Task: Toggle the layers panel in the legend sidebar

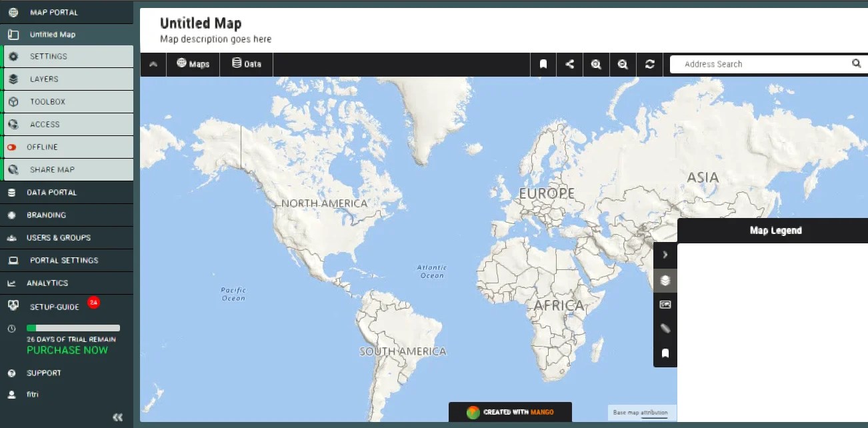Action: coord(665,280)
